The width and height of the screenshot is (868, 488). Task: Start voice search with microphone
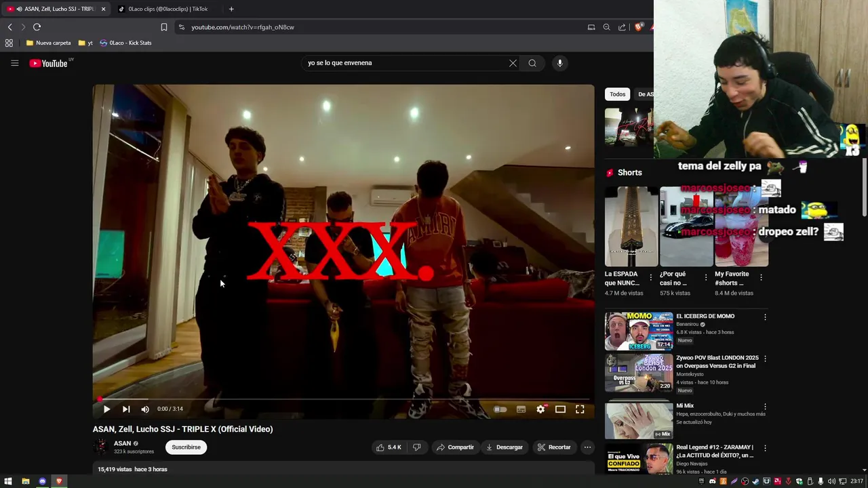tap(559, 63)
